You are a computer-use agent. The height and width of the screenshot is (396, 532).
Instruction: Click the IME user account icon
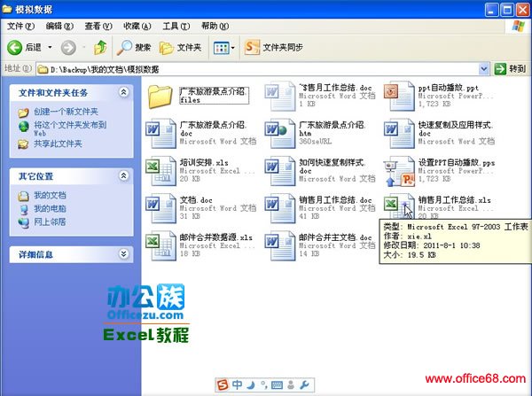tap(291, 384)
